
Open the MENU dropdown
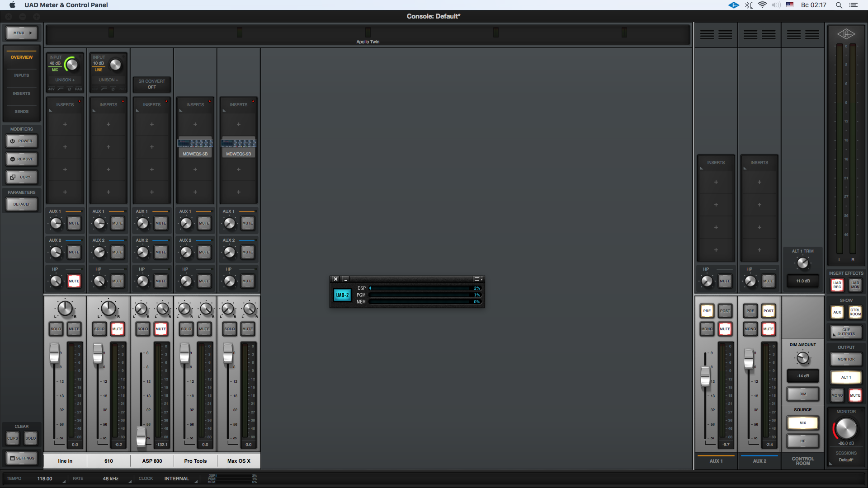22,33
